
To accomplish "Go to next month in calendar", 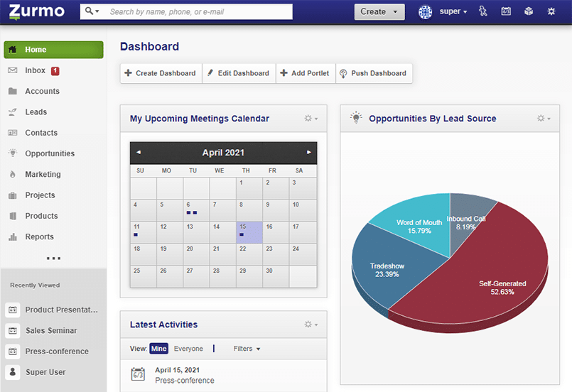I will click(x=309, y=153).
